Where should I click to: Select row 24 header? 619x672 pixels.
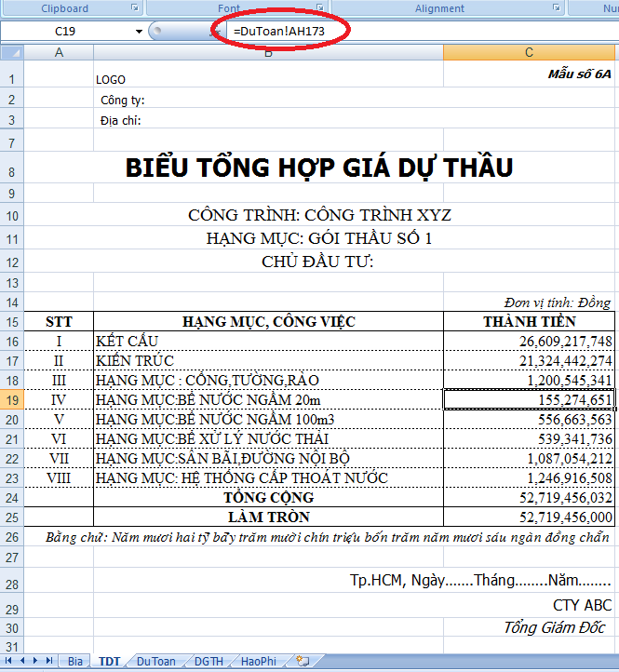(x=12, y=498)
